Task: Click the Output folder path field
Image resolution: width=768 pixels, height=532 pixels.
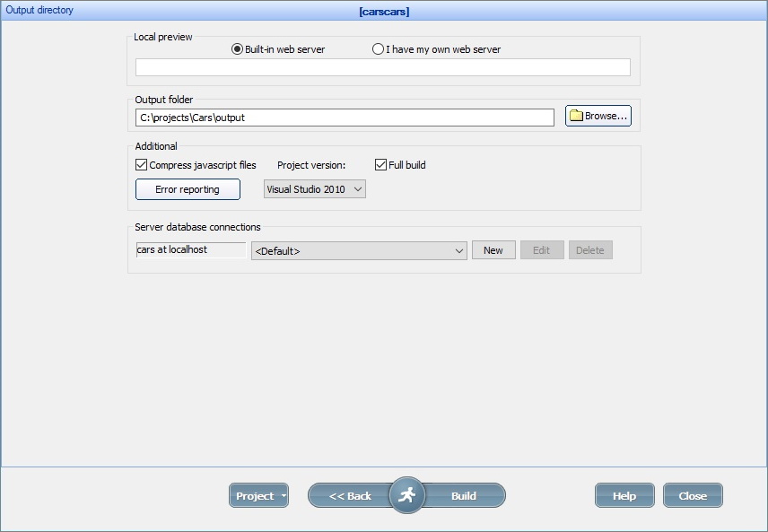Action: [x=345, y=118]
